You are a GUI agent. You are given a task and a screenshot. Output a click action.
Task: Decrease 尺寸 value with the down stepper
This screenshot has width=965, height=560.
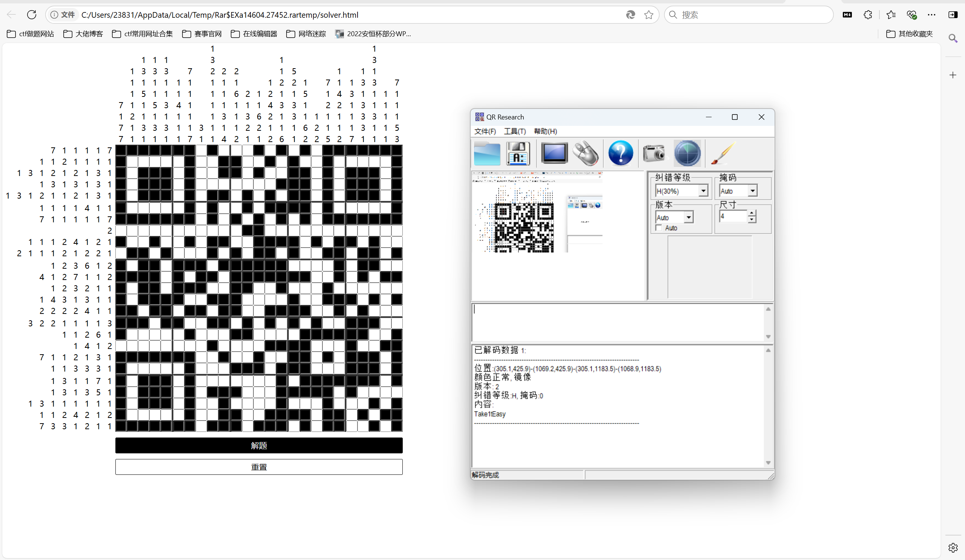tap(752, 219)
